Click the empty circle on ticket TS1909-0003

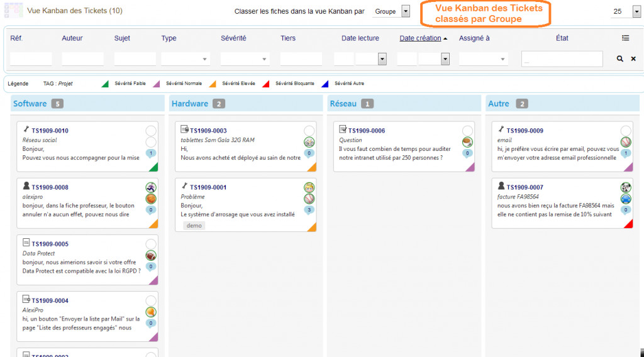pos(309,131)
